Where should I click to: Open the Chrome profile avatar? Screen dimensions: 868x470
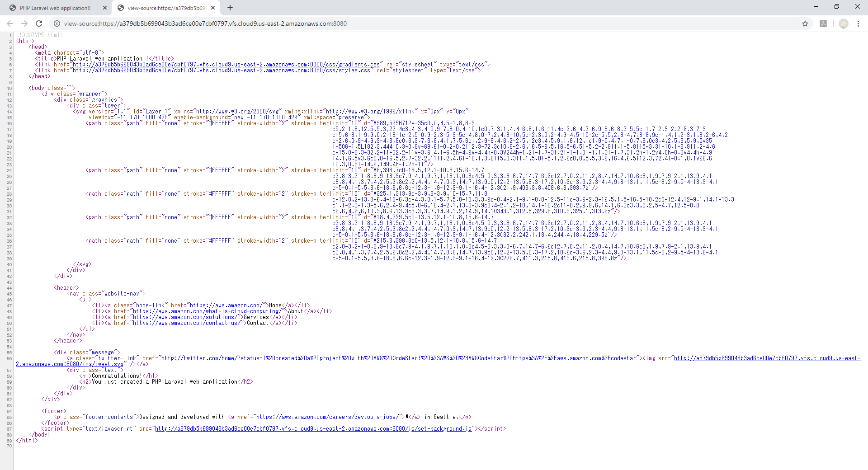coord(844,23)
